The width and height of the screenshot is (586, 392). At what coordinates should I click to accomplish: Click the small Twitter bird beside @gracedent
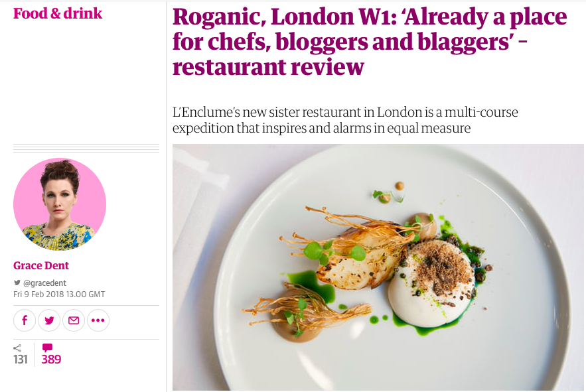(17, 283)
